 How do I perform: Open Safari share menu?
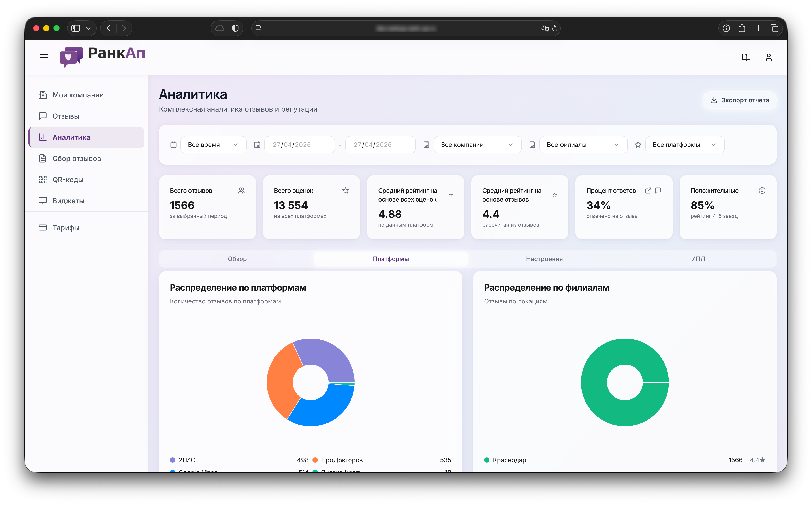coord(742,28)
